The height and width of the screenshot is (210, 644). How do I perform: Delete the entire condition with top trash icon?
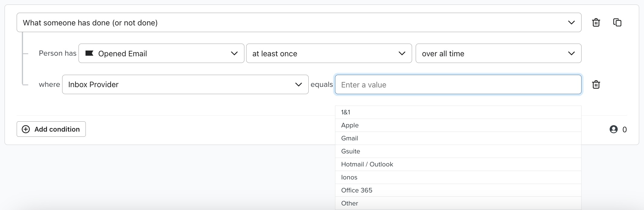[596, 23]
